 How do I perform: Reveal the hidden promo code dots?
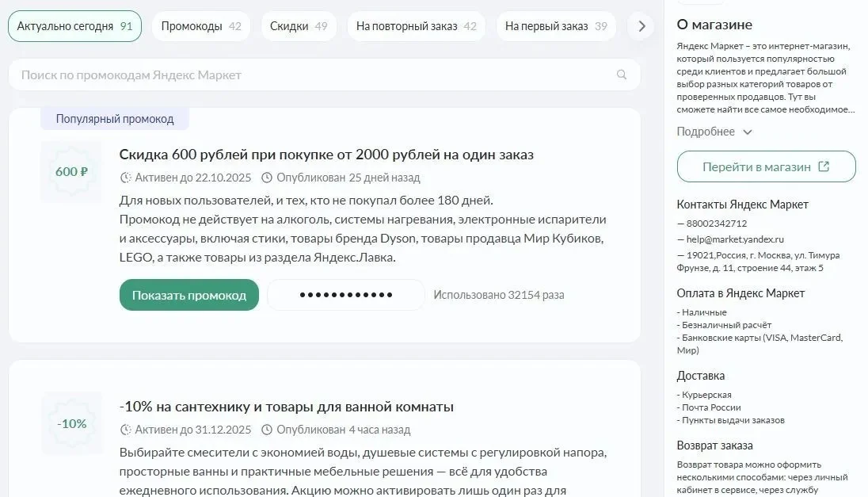click(346, 294)
